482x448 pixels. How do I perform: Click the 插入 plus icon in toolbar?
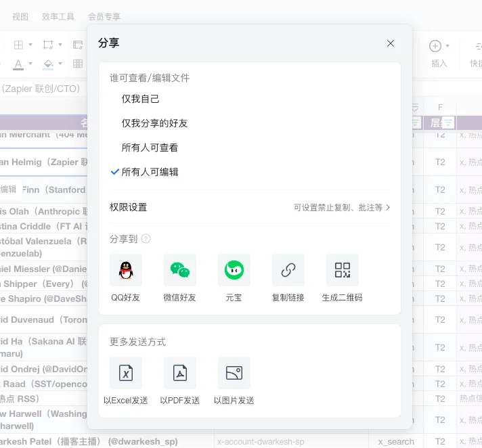pyautogui.click(x=435, y=46)
